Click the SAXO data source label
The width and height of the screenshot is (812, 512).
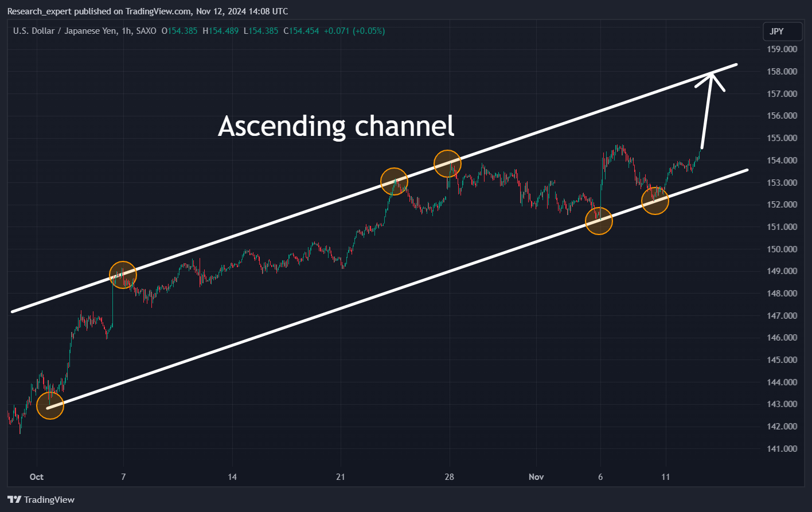(x=146, y=31)
